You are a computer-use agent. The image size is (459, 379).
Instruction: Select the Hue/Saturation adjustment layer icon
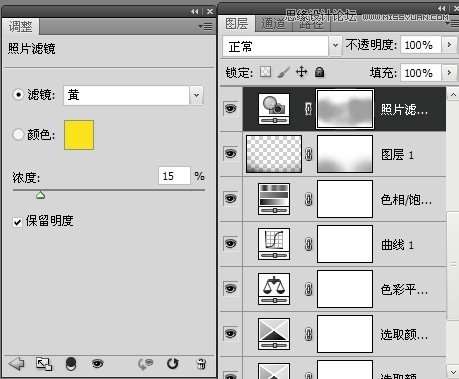274,199
